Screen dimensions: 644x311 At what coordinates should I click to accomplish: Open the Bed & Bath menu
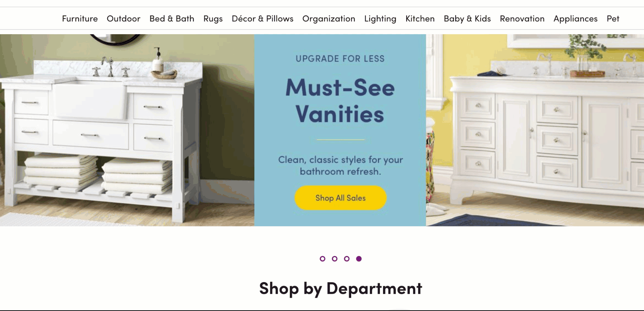pos(172,19)
